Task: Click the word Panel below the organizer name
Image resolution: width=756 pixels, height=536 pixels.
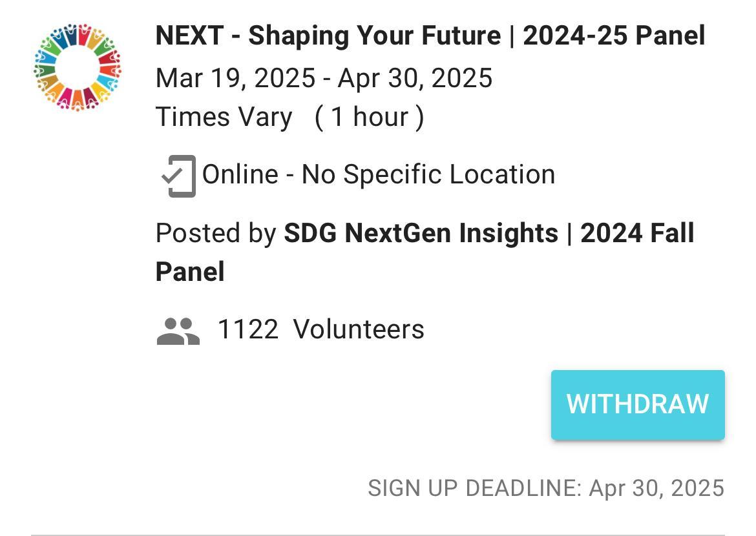Action: click(190, 272)
